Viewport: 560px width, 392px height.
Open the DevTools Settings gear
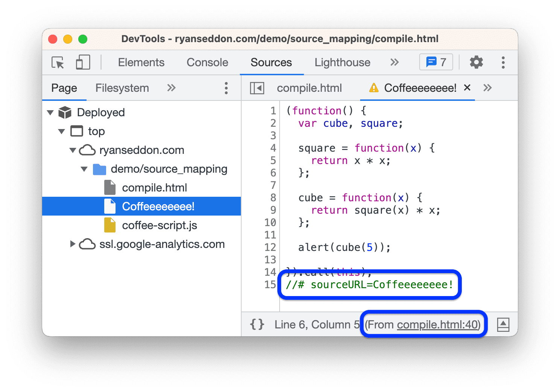click(x=476, y=62)
